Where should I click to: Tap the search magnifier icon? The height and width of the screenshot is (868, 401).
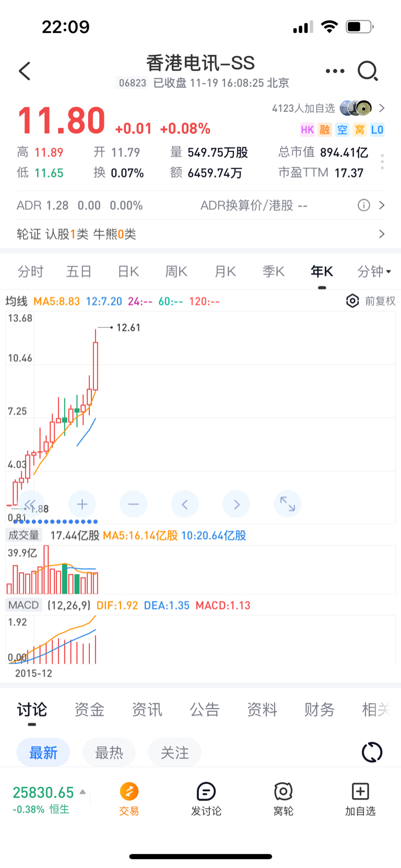tap(368, 71)
